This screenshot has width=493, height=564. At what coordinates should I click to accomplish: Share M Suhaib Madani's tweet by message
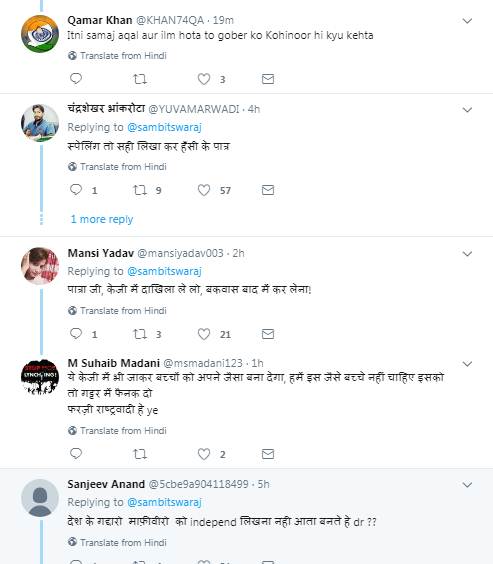(x=268, y=454)
